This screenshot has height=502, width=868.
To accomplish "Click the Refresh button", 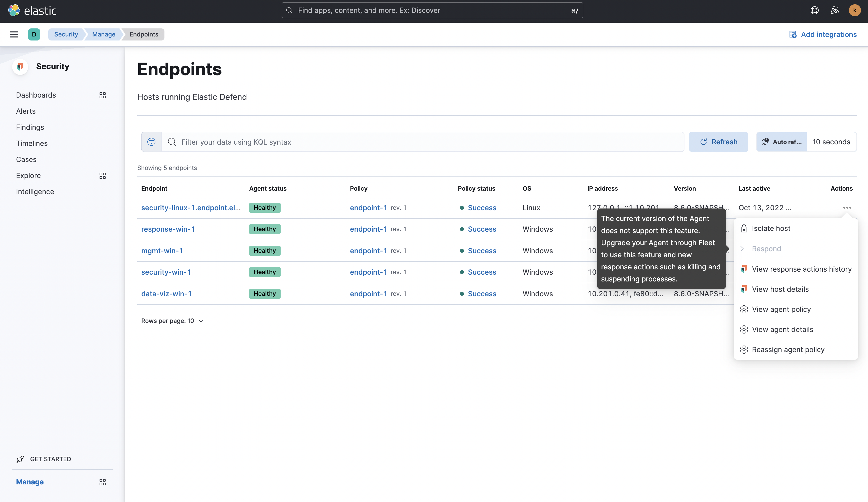I will [x=718, y=142].
